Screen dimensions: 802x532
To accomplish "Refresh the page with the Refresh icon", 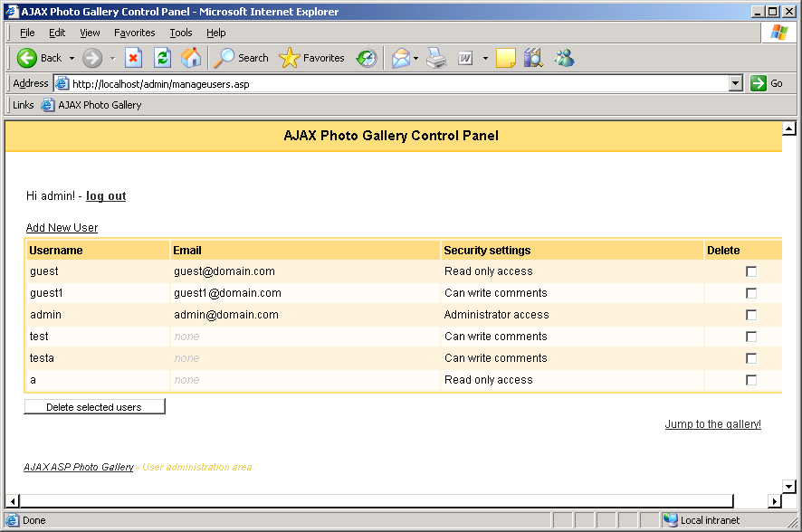I will click(x=162, y=58).
